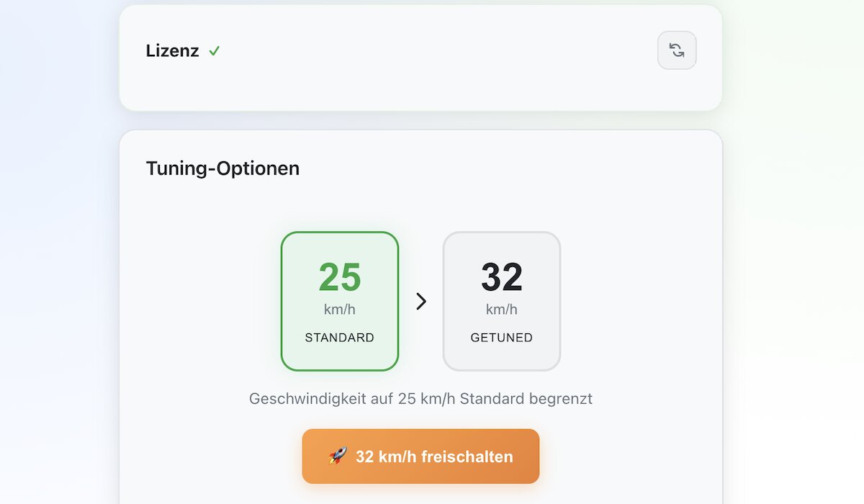
Task: Click the large green "25" number
Action: 340,277
